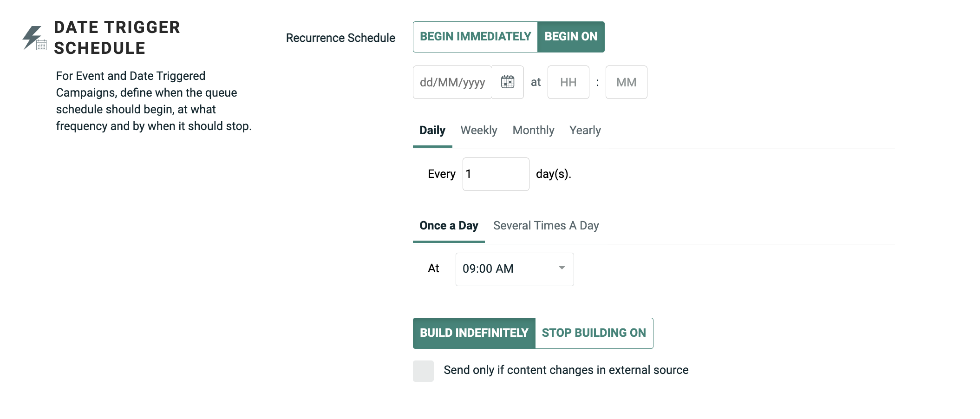Focus the MM minutes input
980x419 pixels.
click(626, 82)
